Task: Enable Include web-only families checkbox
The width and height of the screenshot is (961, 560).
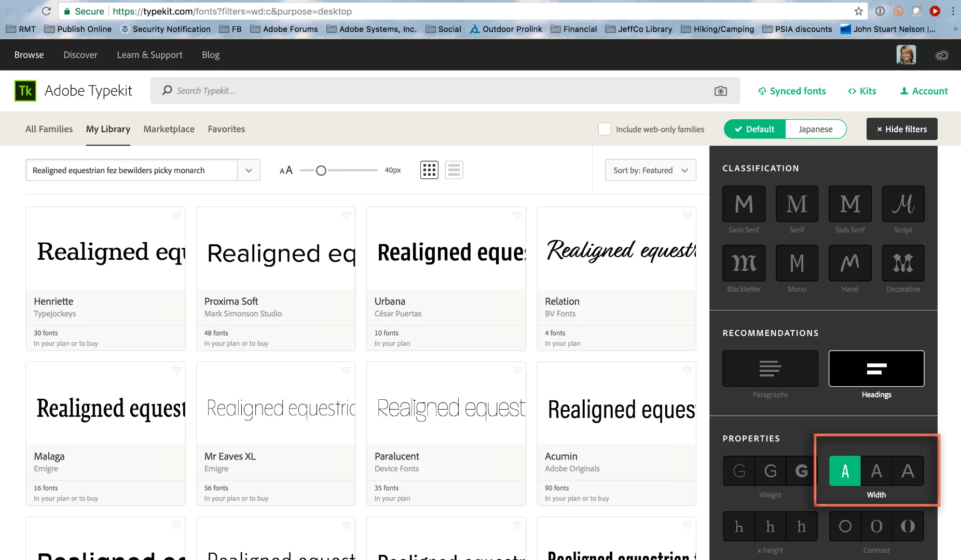Action: pos(605,129)
